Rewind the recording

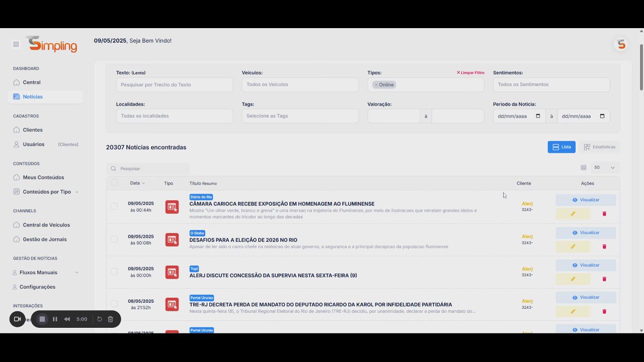[x=67, y=319]
